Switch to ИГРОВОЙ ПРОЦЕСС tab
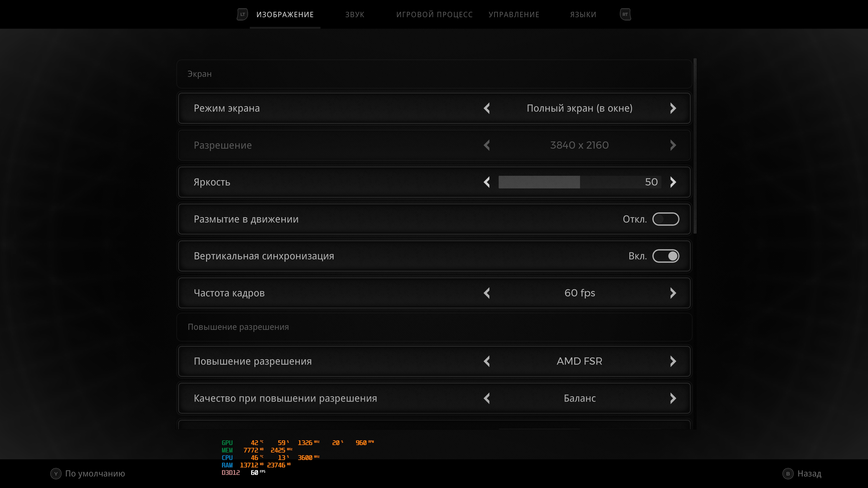The width and height of the screenshot is (868, 488). pos(434,14)
